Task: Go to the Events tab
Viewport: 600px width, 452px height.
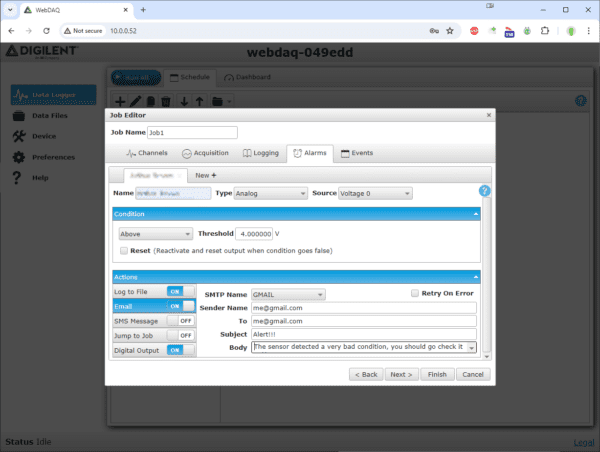Action: point(357,153)
